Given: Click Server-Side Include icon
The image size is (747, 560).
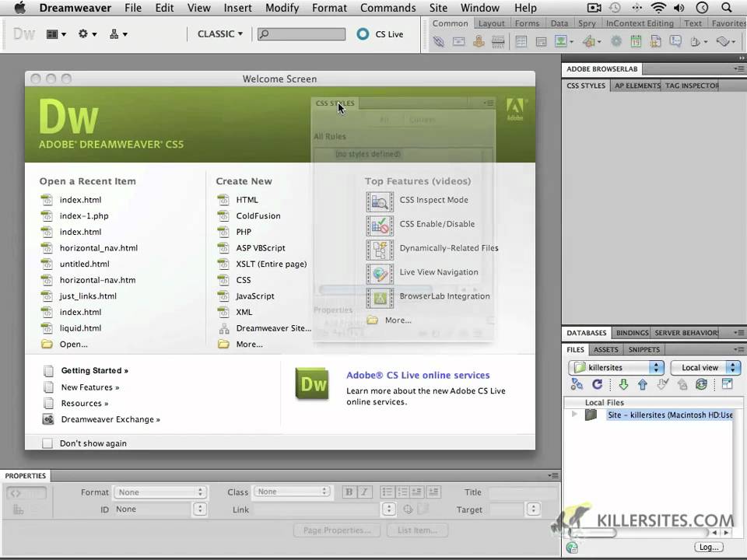Looking at the screenshot, I should 655,42.
